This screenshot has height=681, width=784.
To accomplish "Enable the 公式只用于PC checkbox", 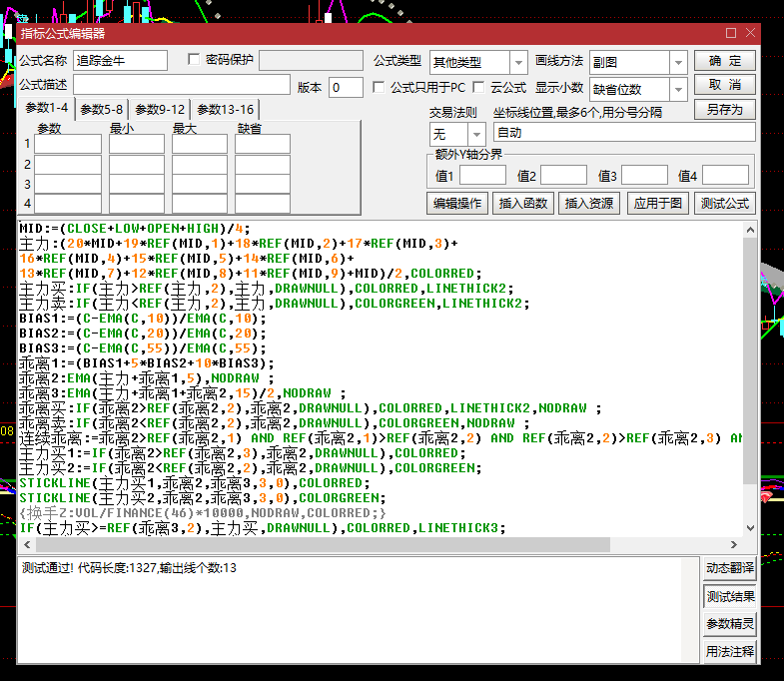I will pyautogui.click(x=379, y=88).
